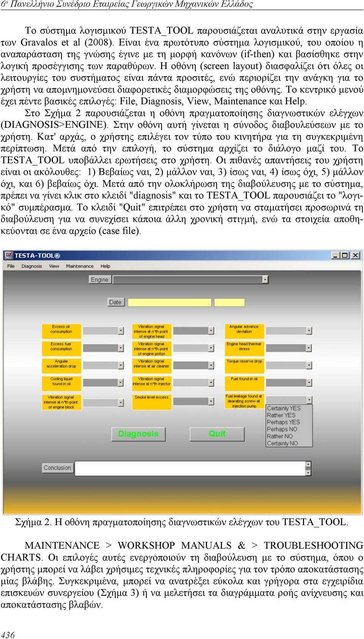Open the File menu

11,266
